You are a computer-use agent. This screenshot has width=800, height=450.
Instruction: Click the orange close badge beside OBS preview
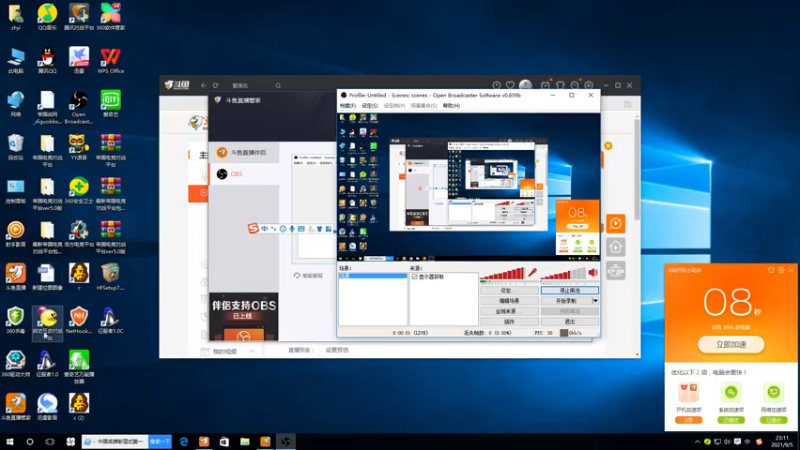[x=608, y=146]
